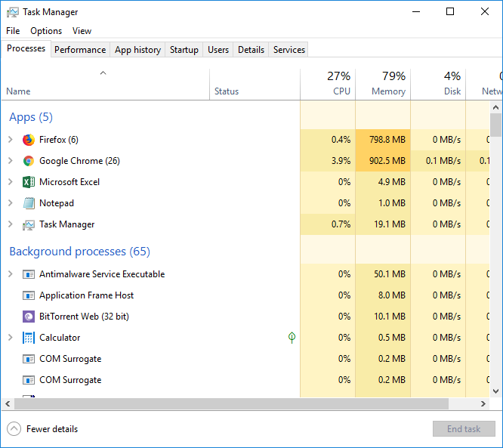
Task: Sort by Memory column header
Action: click(x=383, y=84)
